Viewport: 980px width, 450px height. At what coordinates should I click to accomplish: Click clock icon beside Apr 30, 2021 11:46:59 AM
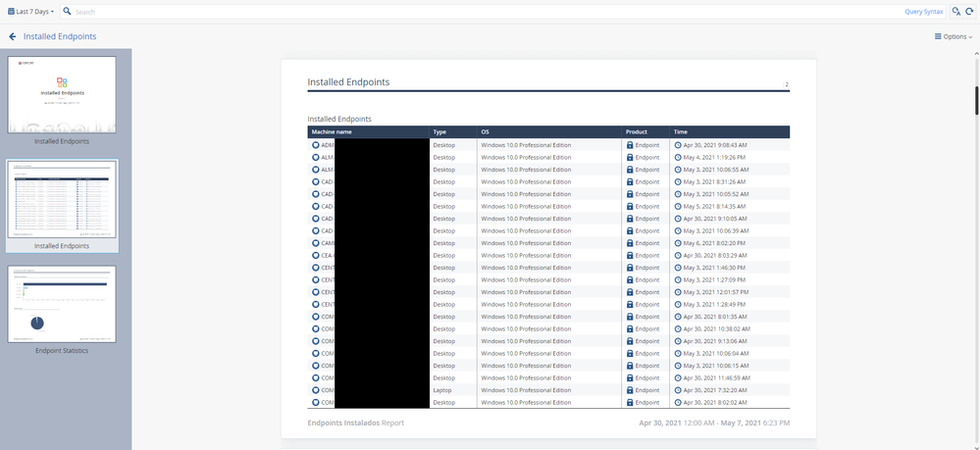click(x=678, y=377)
